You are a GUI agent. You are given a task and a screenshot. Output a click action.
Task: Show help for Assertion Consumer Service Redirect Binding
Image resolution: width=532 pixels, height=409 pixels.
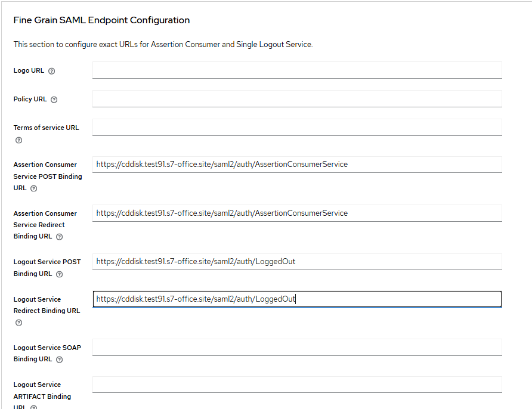(x=59, y=237)
